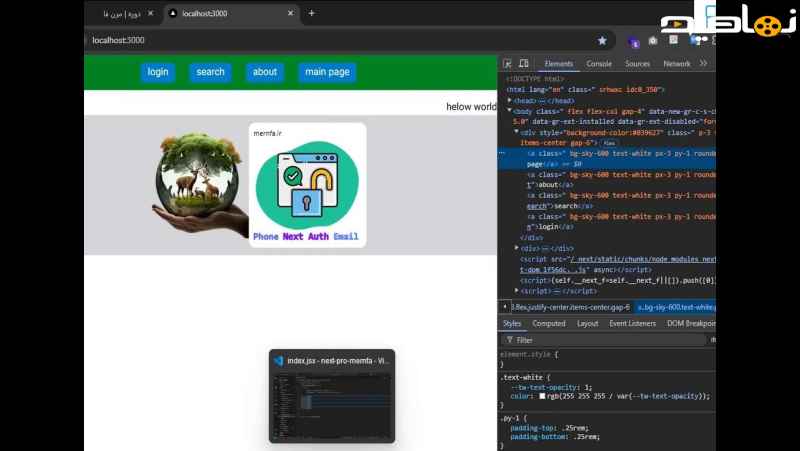Screen dimensions: 800x451
Task: Click the purple extension icon in toolbar
Action: (633, 42)
